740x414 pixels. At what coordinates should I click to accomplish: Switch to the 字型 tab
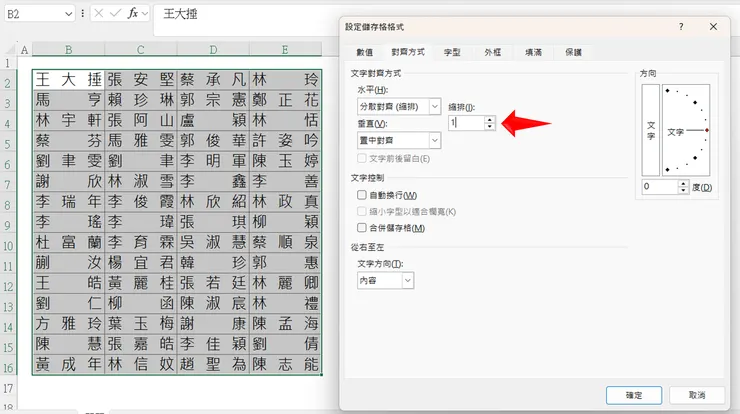click(452, 52)
